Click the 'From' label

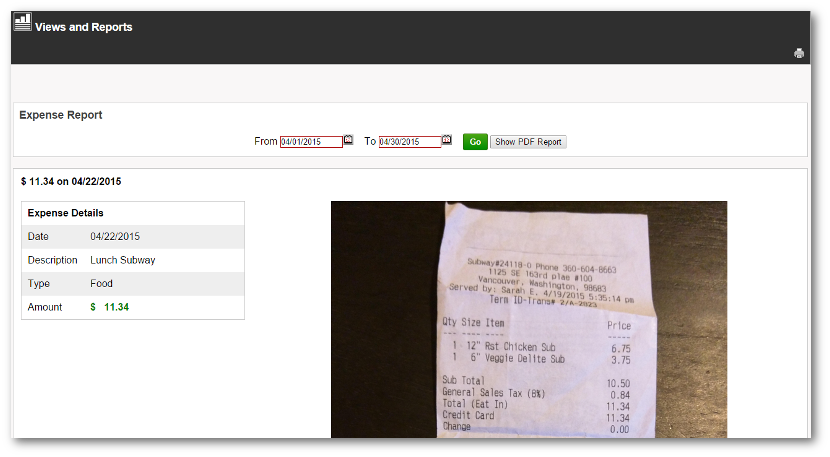coord(266,141)
